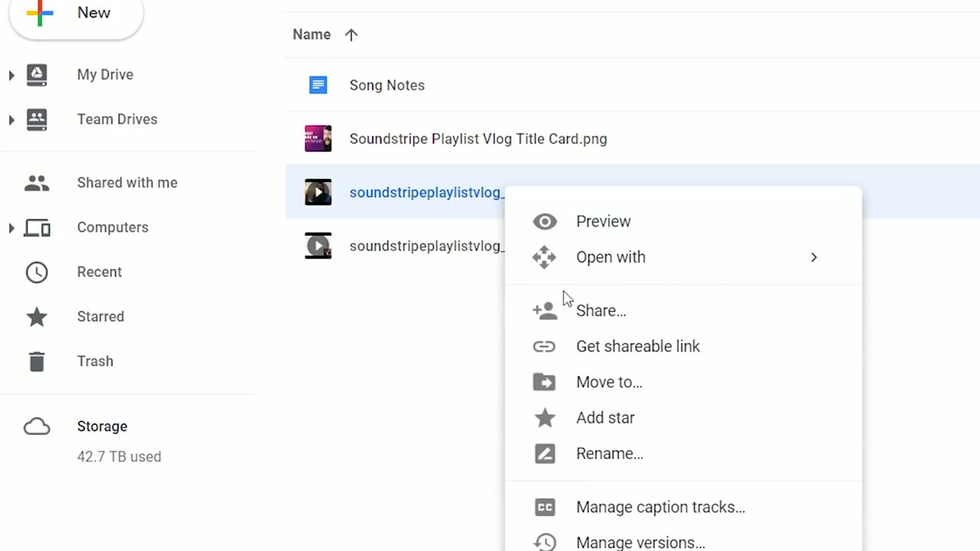Viewport: 980px width, 551px height.
Task: Open Team Drives in sidebar
Action: pyautogui.click(x=117, y=119)
